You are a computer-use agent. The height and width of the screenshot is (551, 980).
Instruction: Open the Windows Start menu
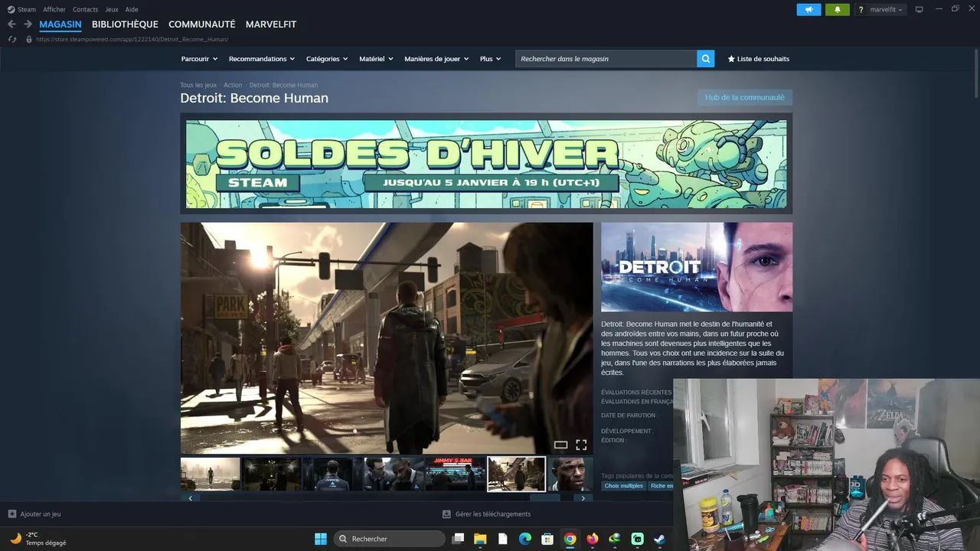[321, 539]
